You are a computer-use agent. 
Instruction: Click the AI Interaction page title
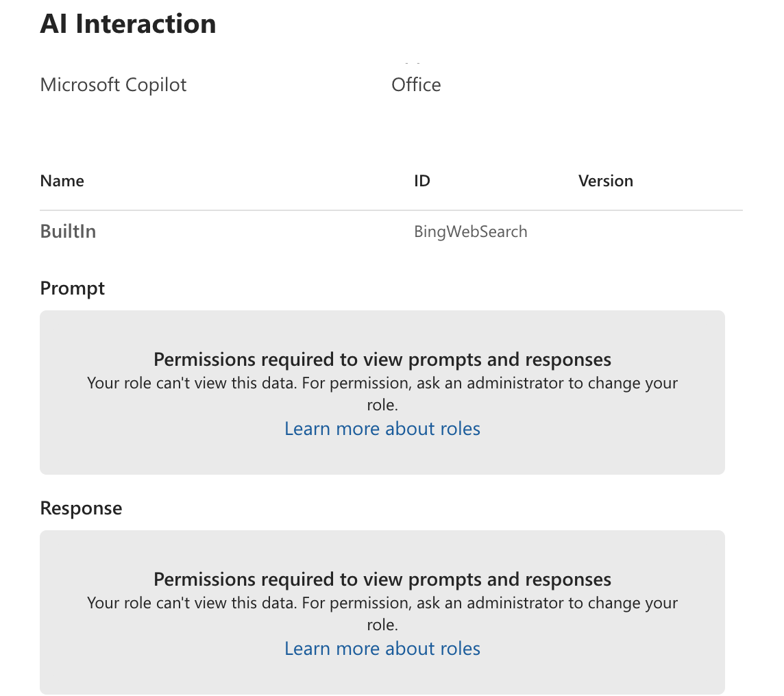128,24
